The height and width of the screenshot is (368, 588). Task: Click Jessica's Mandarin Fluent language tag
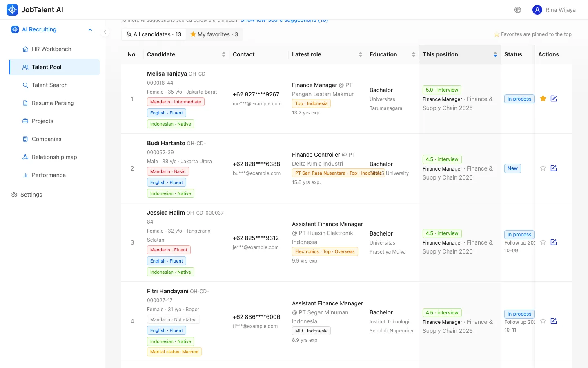(x=169, y=250)
